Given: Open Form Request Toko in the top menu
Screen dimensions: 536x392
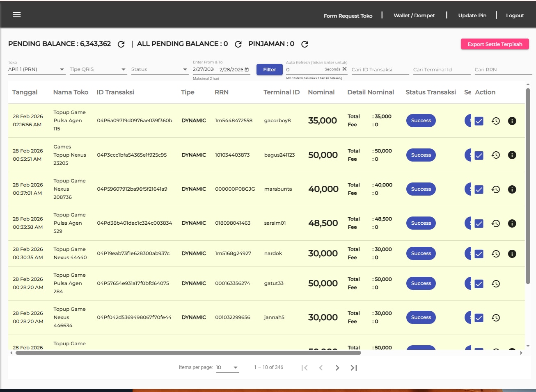Looking at the screenshot, I should (x=348, y=16).
